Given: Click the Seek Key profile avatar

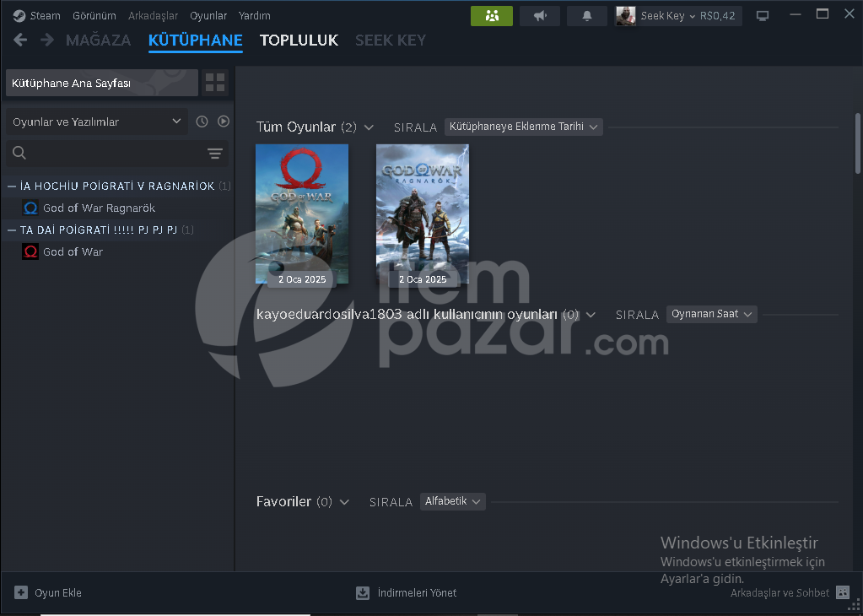Looking at the screenshot, I should pos(626,16).
